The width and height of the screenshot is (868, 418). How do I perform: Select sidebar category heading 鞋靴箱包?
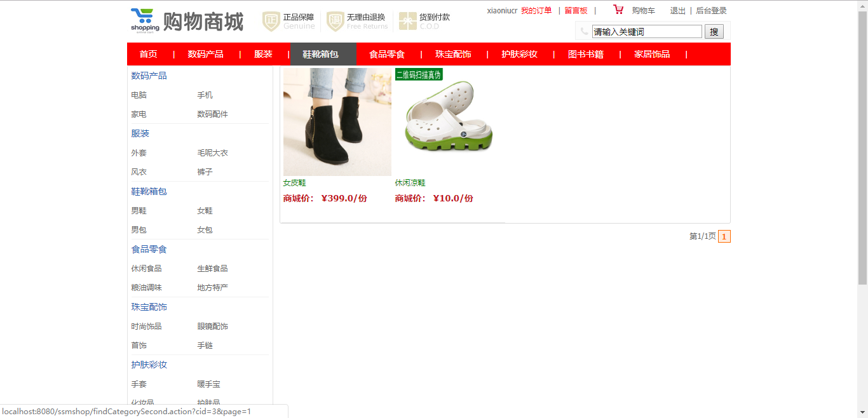(x=149, y=191)
